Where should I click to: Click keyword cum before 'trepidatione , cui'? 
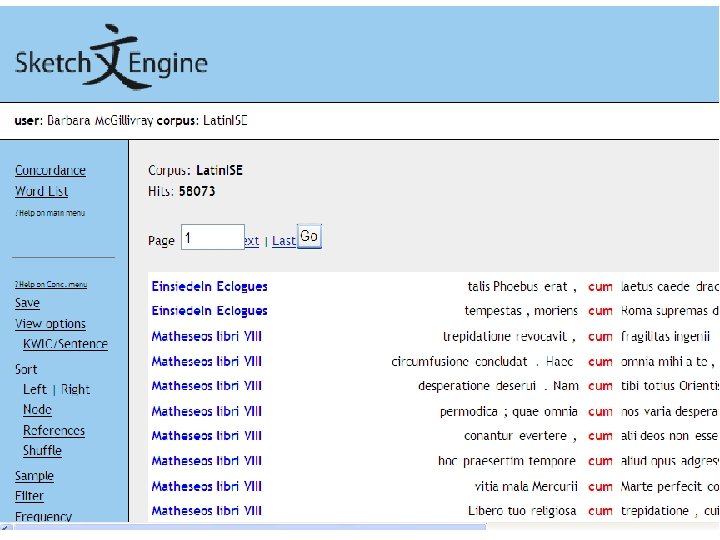point(600,511)
